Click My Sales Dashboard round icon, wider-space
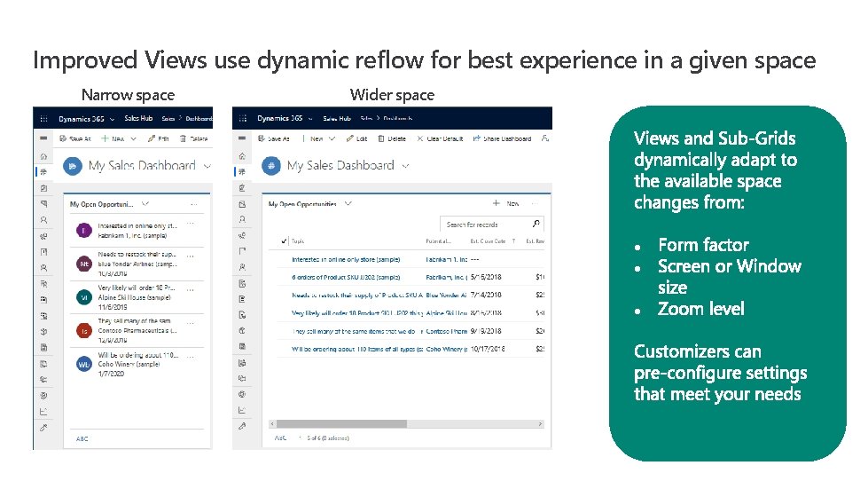868x489 pixels. (x=271, y=166)
